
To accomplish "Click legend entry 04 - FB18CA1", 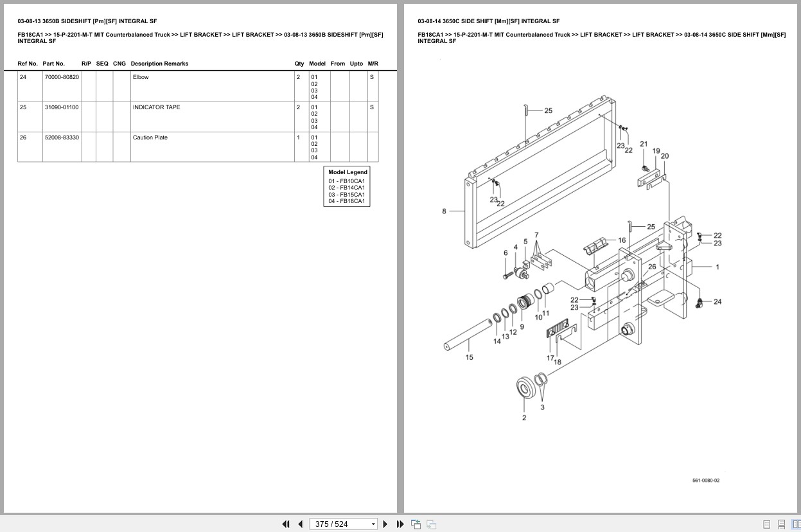I will [x=347, y=201].
